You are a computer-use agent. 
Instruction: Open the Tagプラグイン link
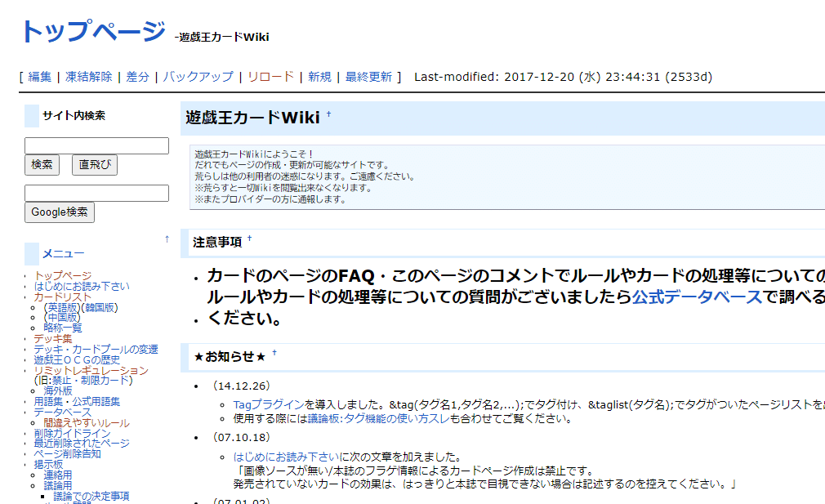tap(269, 404)
